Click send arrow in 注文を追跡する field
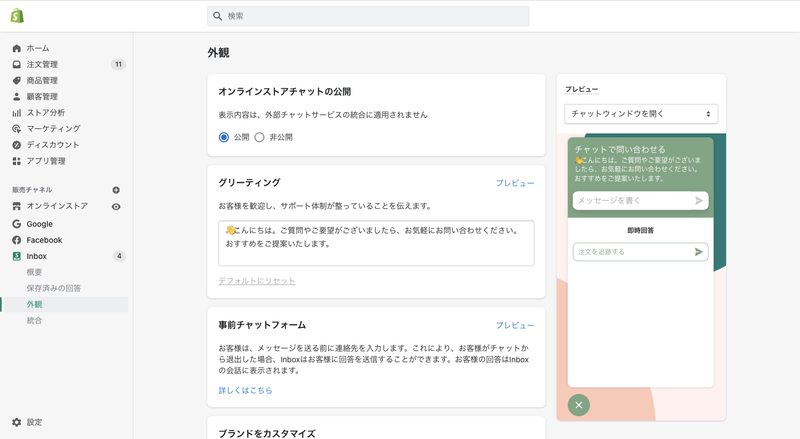Image resolution: width=800 pixels, height=439 pixels. pos(698,252)
